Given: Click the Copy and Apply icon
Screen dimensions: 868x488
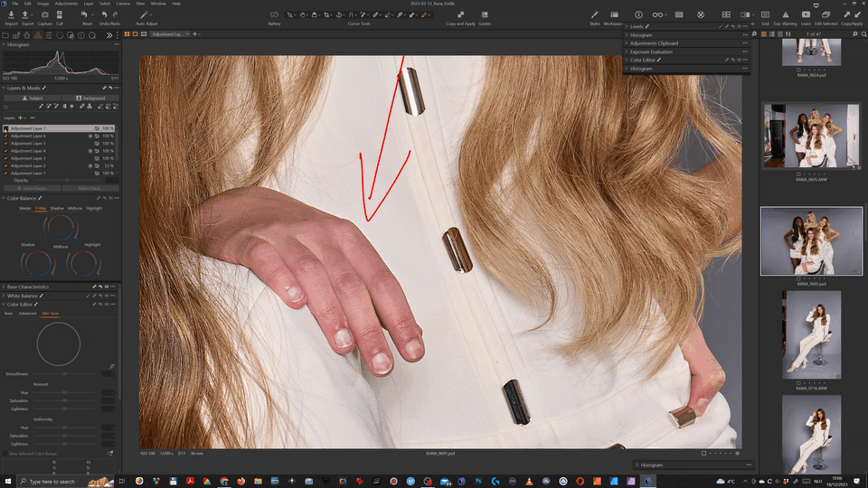Looking at the screenshot, I should pos(460,15).
